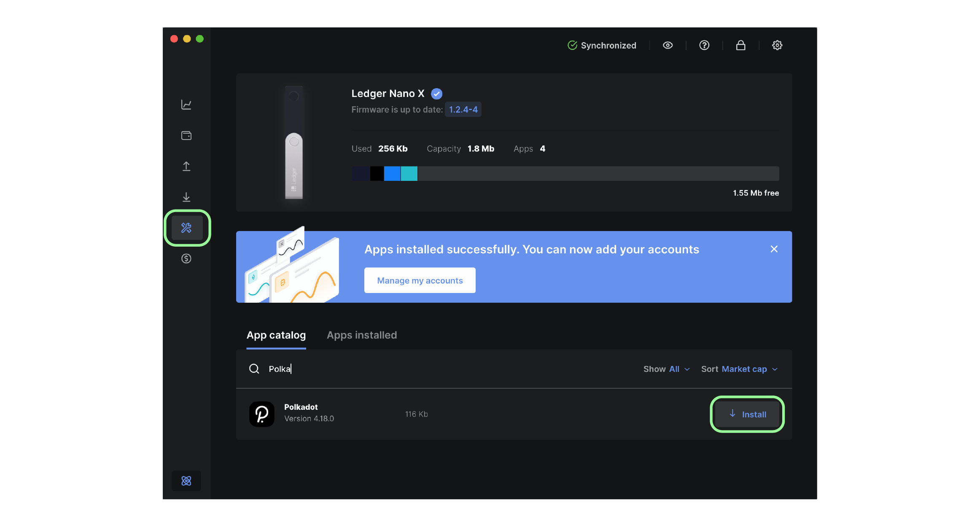This screenshot has width=980, height=527.
Task: Click the teal storage bar segment
Action: pos(409,173)
